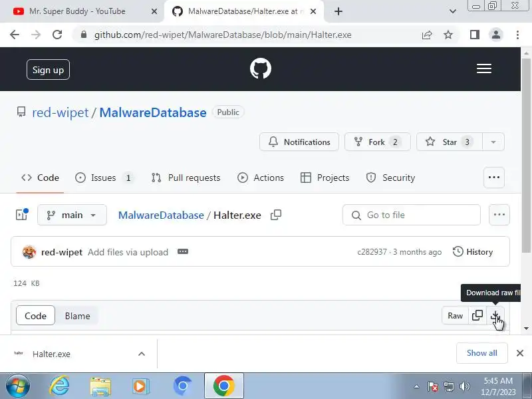Open the Chrome profile avatar

(x=496, y=35)
